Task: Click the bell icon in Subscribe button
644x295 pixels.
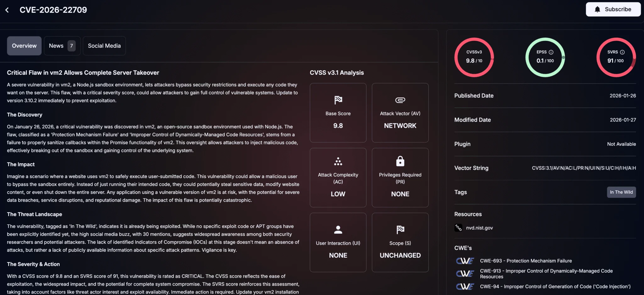Action: tap(597, 9)
